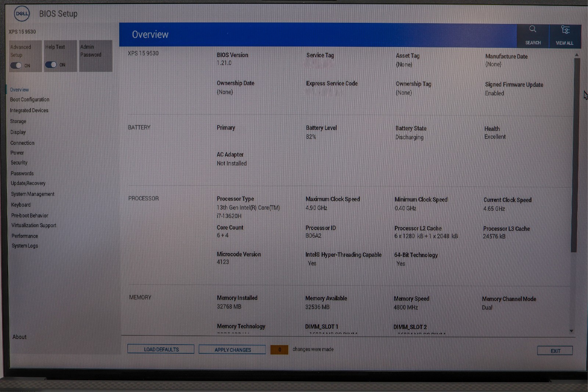Open Security settings

(19, 163)
